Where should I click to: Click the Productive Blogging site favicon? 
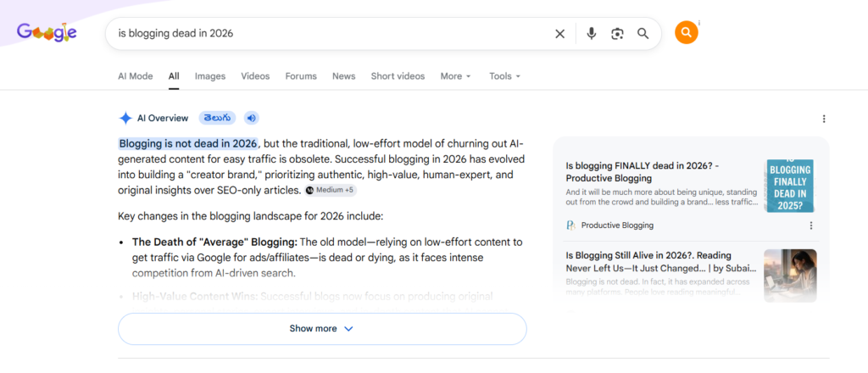click(x=570, y=225)
